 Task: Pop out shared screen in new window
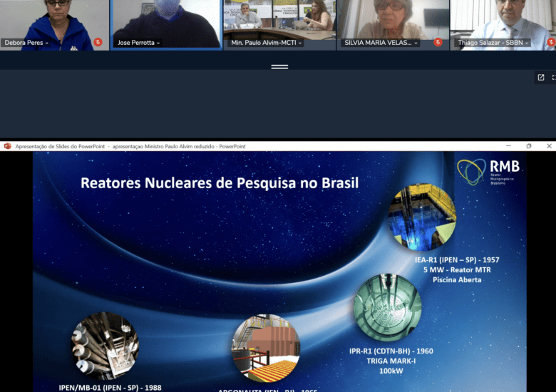point(541,77)
